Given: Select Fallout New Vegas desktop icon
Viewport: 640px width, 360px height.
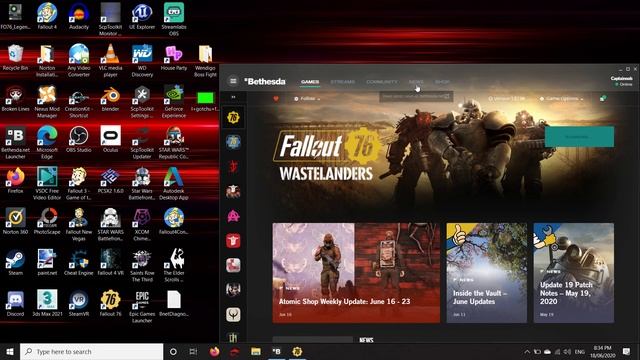Looking at the screenshot, I should coord(79,224).
